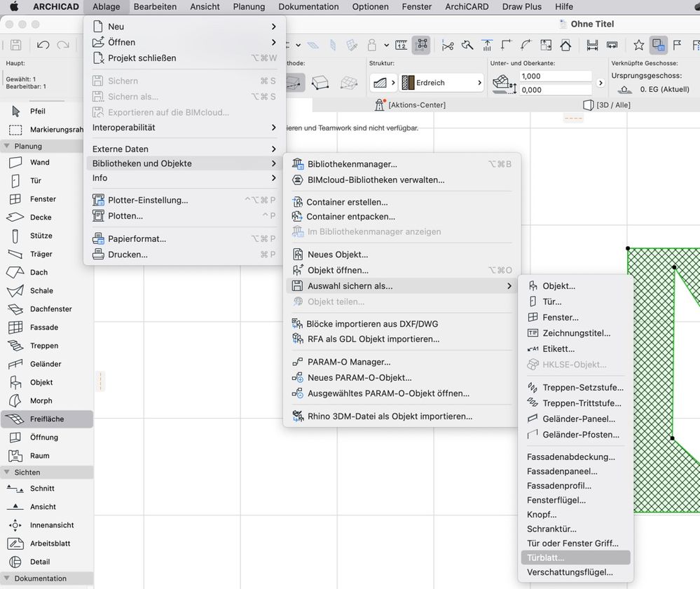Save selection as Verschattungsflügel
Image resolution: width=700 pixels, height=589 pixels.
pos(575,572)
